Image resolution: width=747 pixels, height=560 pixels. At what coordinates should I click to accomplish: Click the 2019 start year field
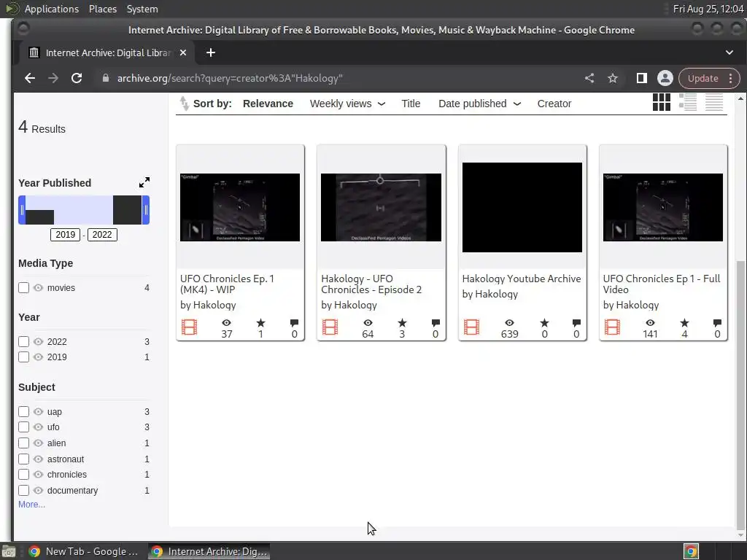[x=65, y=234]
